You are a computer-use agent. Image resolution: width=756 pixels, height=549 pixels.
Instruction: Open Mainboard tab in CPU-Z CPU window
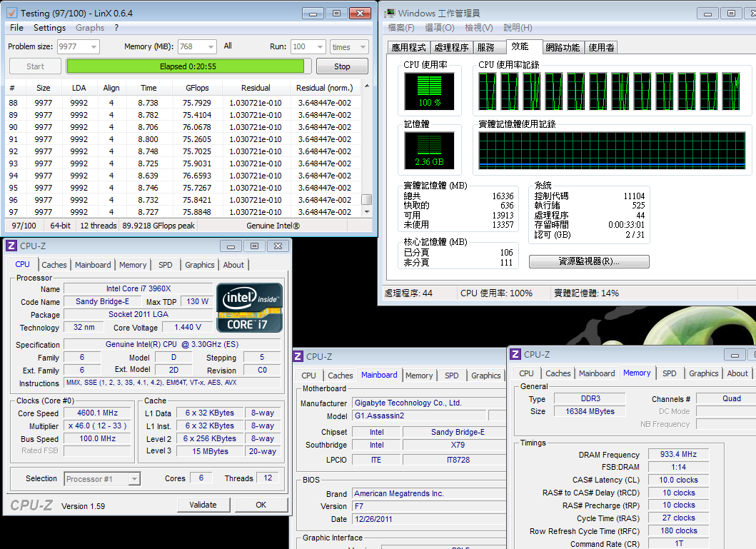pyautogui.click(x=93, y=265)
